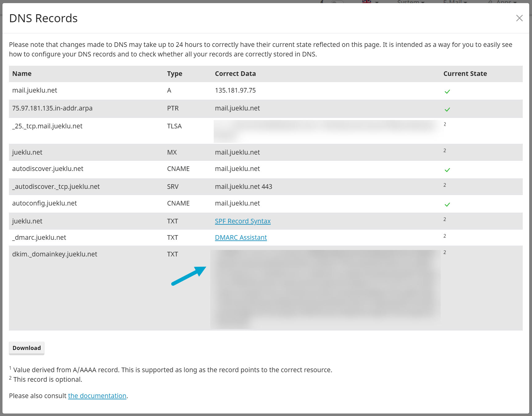Viewport: 532px width, 416px height.
Task: Open the DMARC Assistant link
Action: coord(241,238)
